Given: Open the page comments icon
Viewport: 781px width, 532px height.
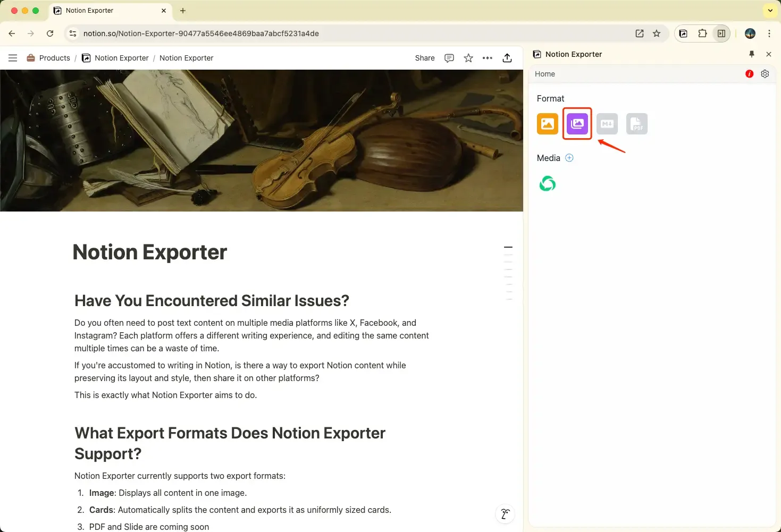Looking at the screenshot, I should [x=449, y=58].
